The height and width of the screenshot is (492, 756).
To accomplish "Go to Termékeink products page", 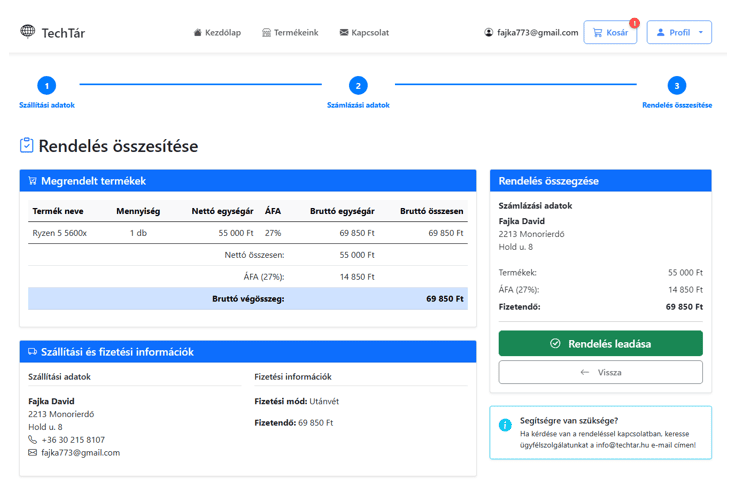I will pos(290,33).
